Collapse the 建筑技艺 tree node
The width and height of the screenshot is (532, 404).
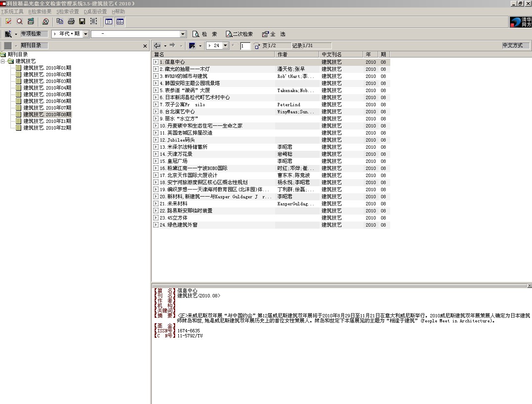pyautogui.click(x=3, y=61)
